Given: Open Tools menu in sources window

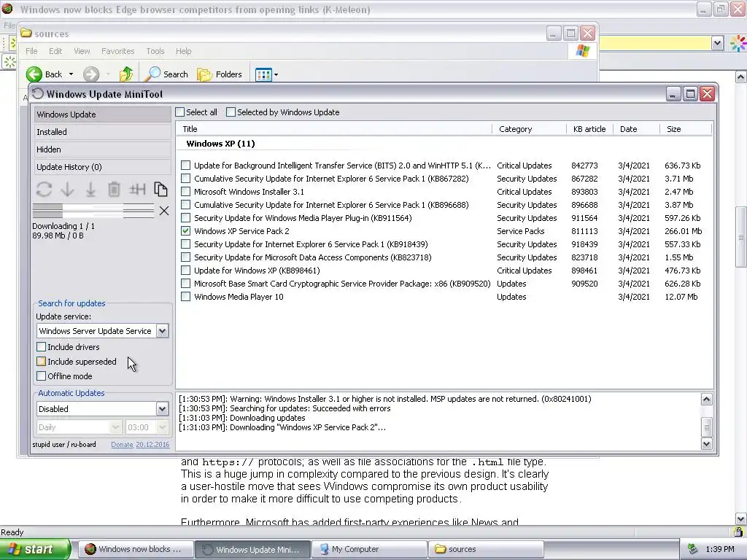Looking at the screenshot, I should pyautogui.click(x=155, y=51).
